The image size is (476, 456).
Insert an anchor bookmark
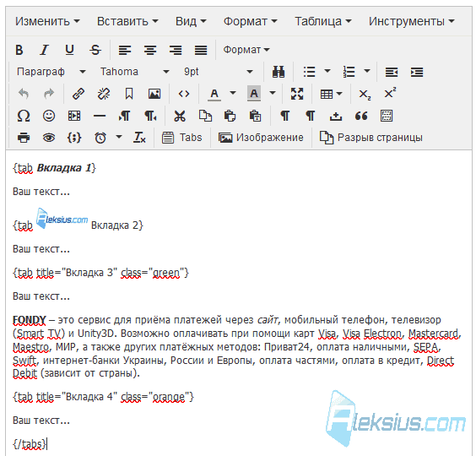[129, 94]
